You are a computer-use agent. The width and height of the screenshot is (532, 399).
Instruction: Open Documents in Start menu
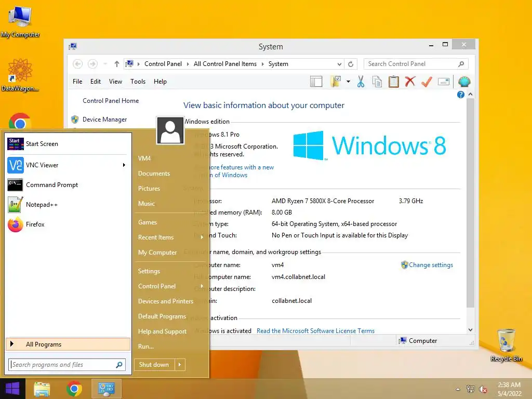[154, 174]
